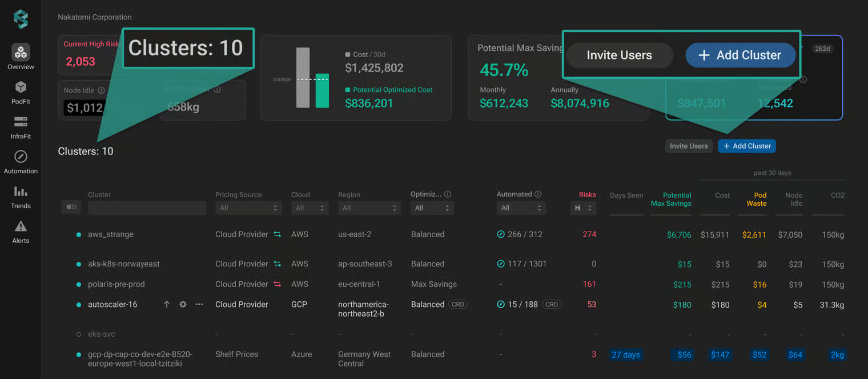The height and width of the screenshot is (379, 868).
Task: Click the monthly savings $612,243 value
Action: [504, 103]
